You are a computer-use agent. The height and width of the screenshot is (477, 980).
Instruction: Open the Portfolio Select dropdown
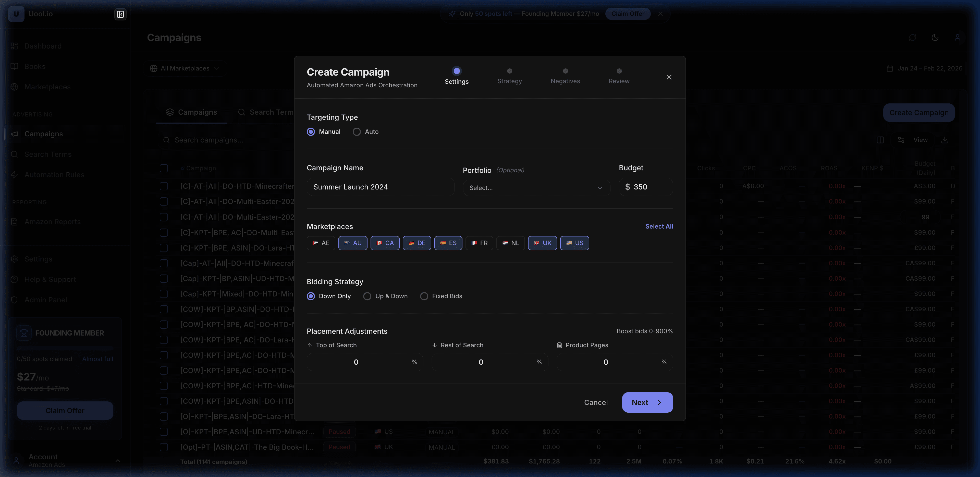(x=536, y=187)
